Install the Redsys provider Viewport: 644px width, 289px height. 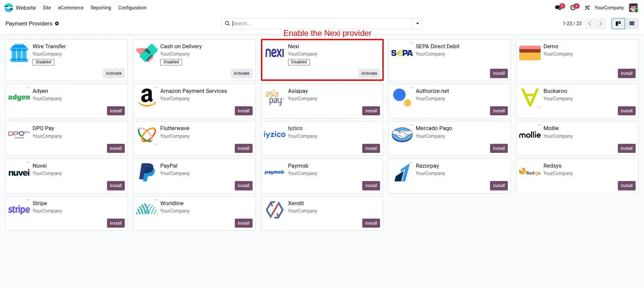[x=627, y=186]
